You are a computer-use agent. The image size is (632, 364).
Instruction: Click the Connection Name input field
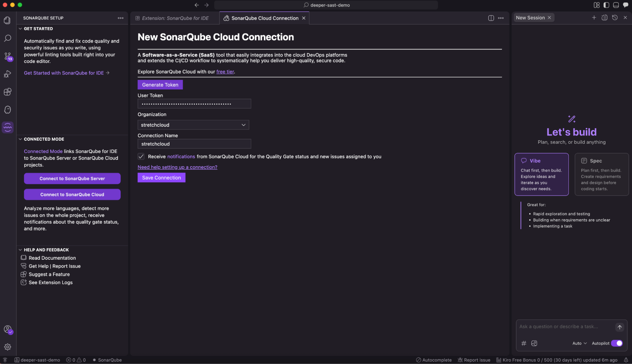click(x=194, y=144)
